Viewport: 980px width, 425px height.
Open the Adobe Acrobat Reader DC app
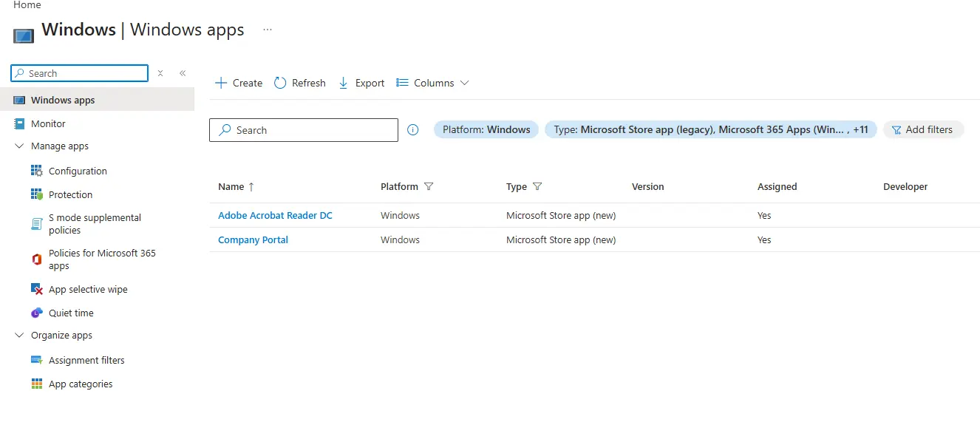[x=275, y=215]
